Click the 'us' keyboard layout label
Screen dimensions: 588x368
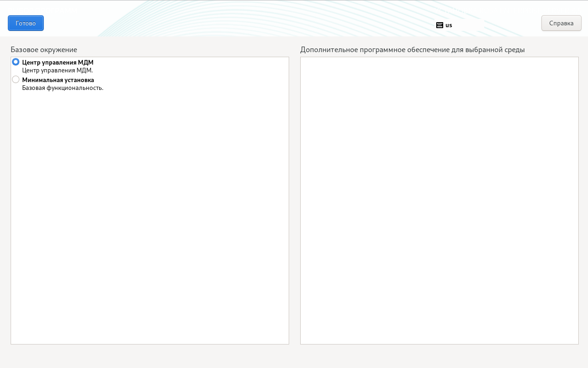pyautogui.click(x=449, y=25)
